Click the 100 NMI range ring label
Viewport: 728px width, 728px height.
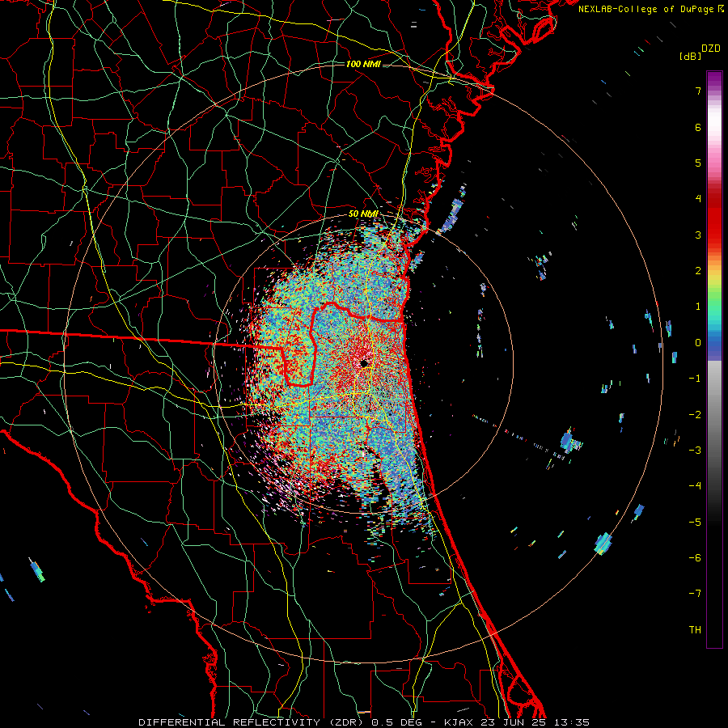tap(363, 64)
